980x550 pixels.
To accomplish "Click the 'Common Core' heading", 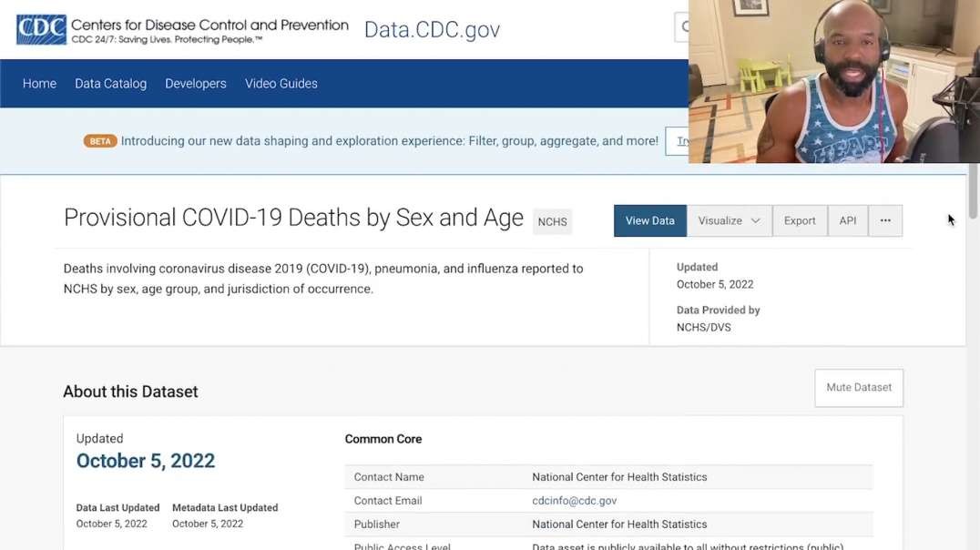I will 383,440.
